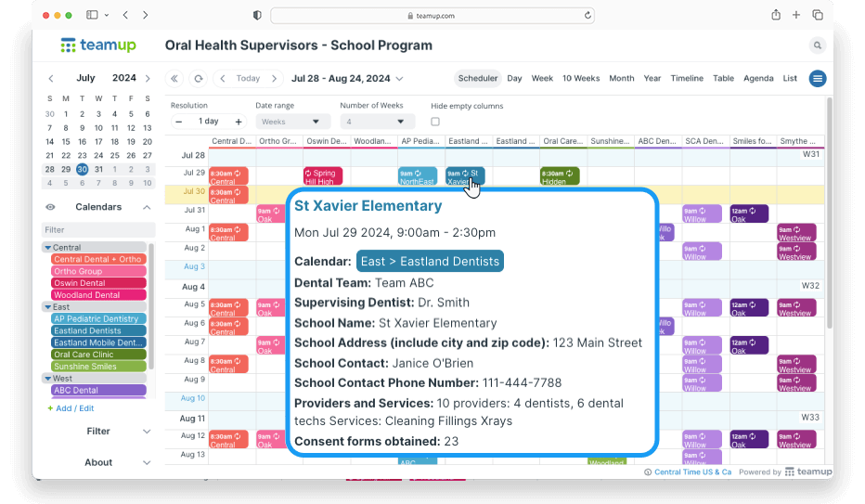Screen dimensions: 865x504
Task: Show tab overview icon in Safari
Action: tap(818, 15)
